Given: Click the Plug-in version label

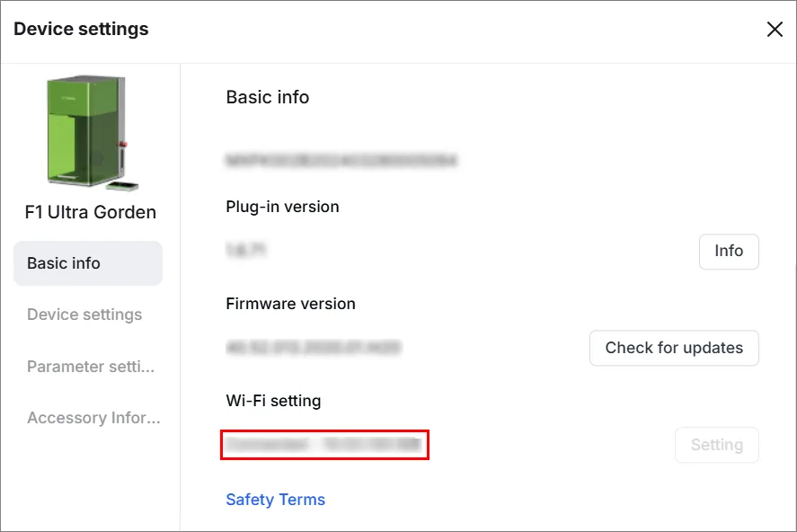Looking at the screenshot, I should [282, 207].
